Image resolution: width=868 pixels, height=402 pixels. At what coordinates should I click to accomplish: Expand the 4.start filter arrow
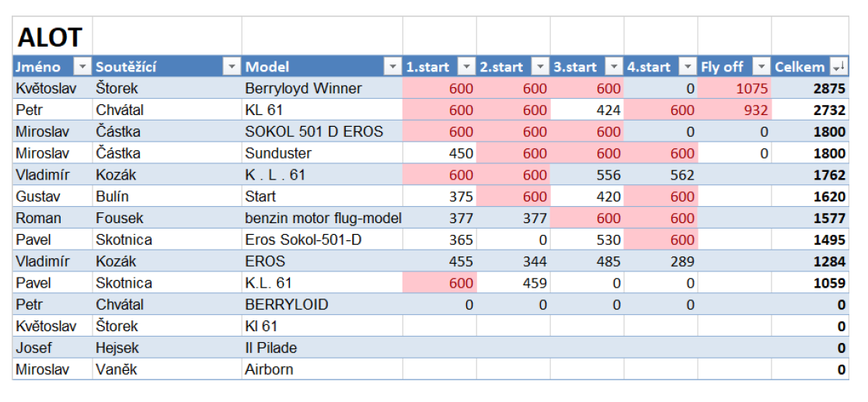tap(688, 67)
